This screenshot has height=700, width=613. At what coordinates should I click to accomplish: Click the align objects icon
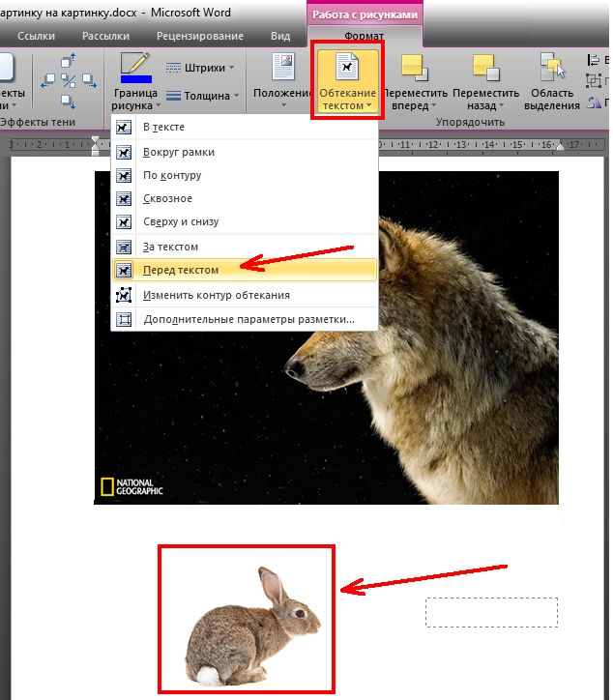(x=593, y=60)
